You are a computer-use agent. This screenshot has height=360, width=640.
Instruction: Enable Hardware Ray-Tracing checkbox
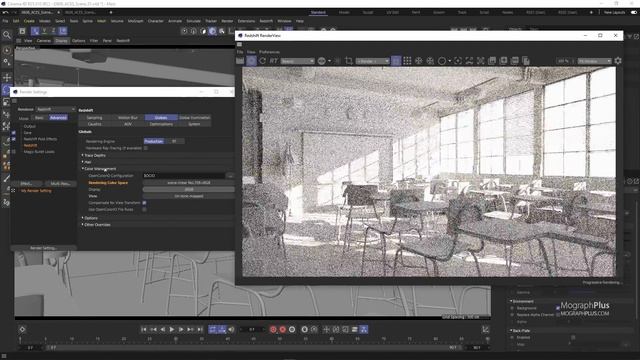click(x=146, y=148)
